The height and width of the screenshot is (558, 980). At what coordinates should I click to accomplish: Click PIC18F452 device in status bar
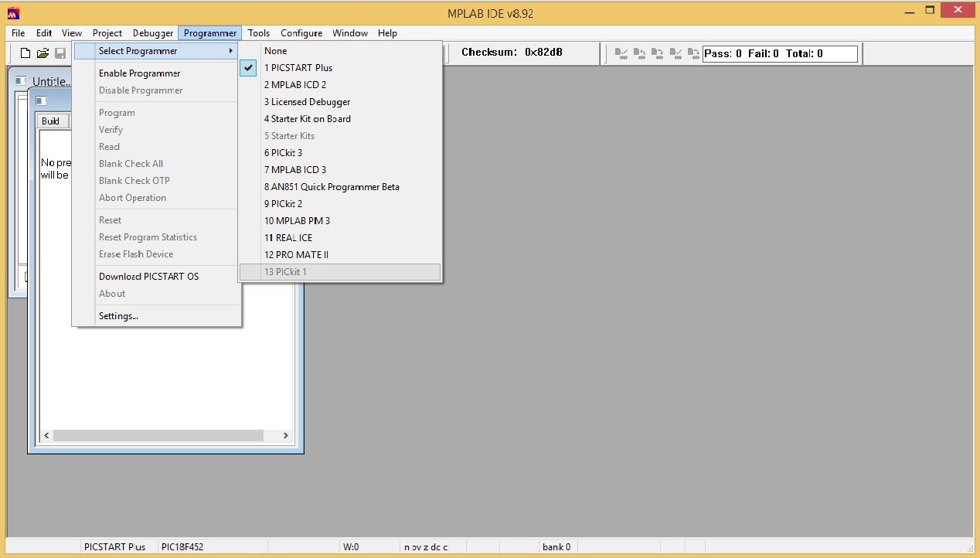coord(182,547)
